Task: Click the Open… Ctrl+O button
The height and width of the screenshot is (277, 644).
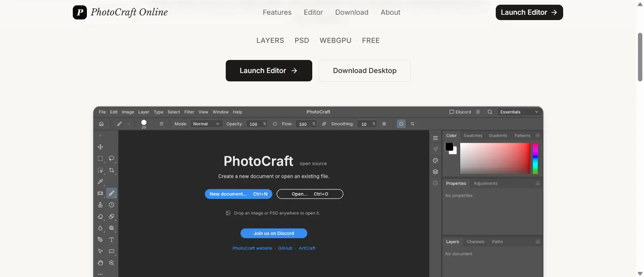Action: [310, 194]
